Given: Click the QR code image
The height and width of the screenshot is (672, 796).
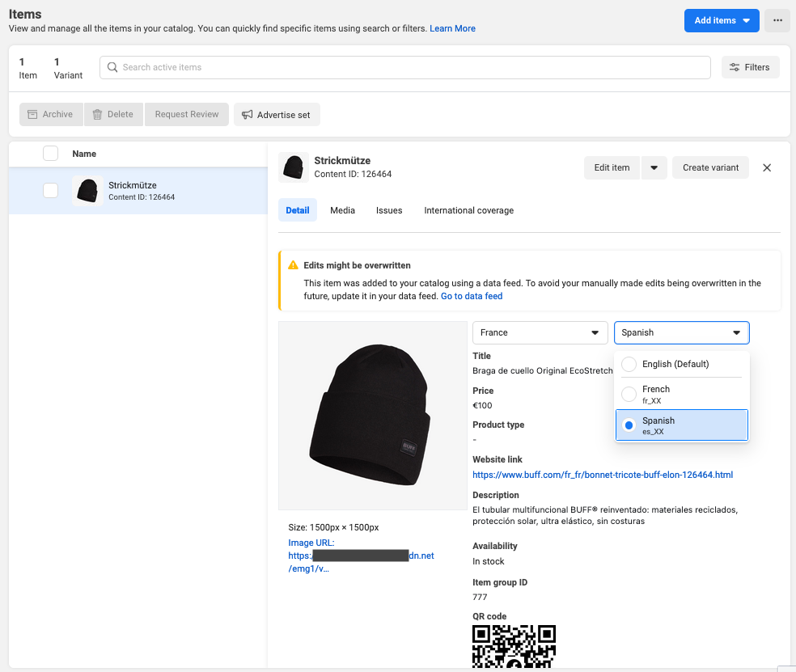Looking at the screenshot, I should [x=514, y=645].
